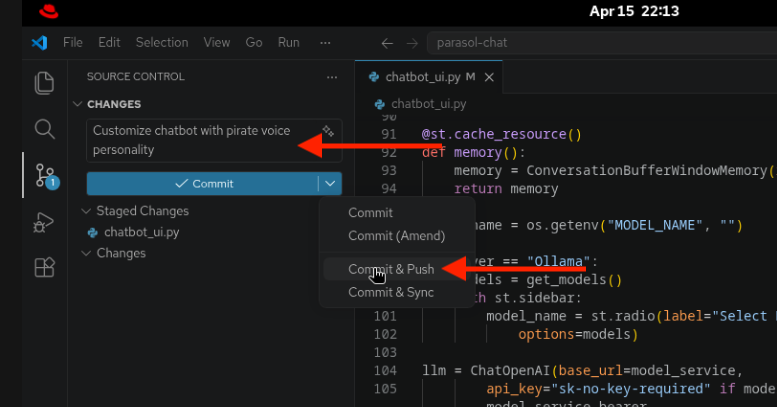The width and height of the screenshot is (777, 407).
Task: Open the Explorer view in activity bar
Action: click(43, 83)
